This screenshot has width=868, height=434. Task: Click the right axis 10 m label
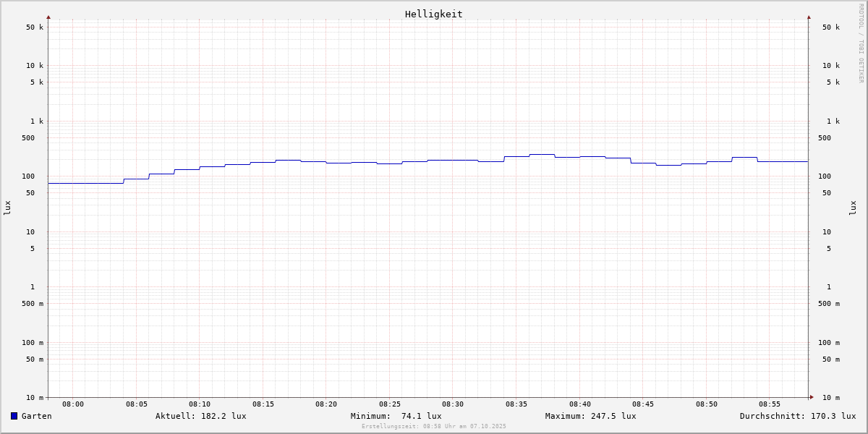click(831, 398)
